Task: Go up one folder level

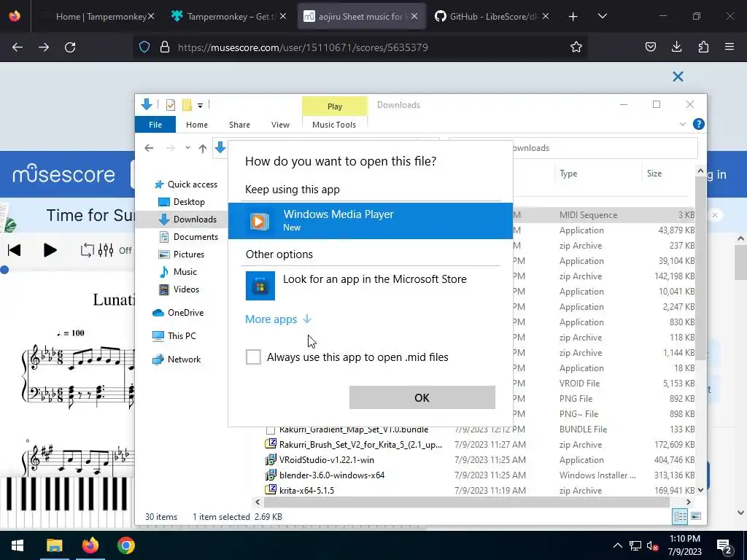Action: 203,148
